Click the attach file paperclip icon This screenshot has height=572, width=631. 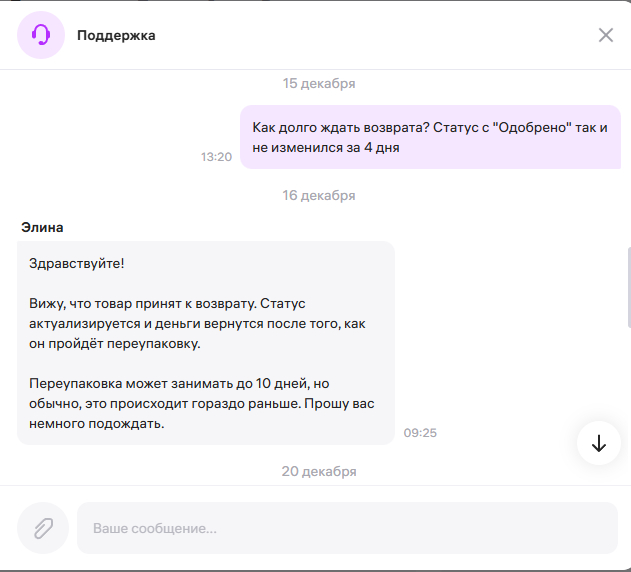[43, 528]
